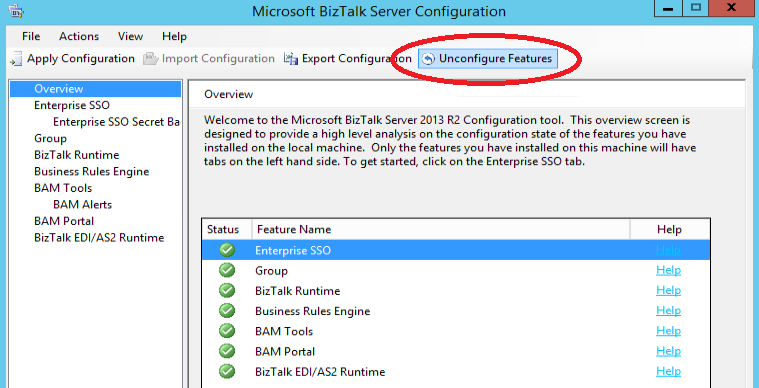Click Import Configuration label in toolbar
Viewport: 759px width, 388px height.
218,59
